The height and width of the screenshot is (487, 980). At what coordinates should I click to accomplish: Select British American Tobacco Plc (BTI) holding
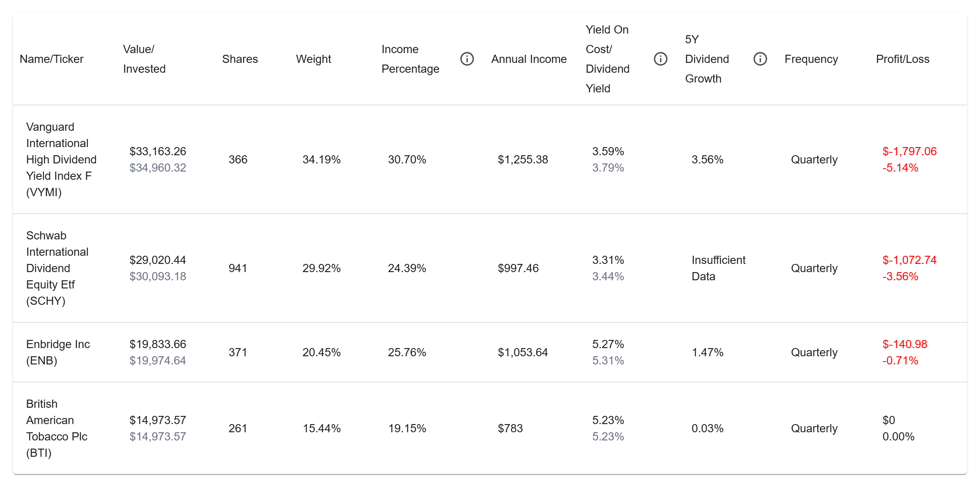(x=56, y=428)
